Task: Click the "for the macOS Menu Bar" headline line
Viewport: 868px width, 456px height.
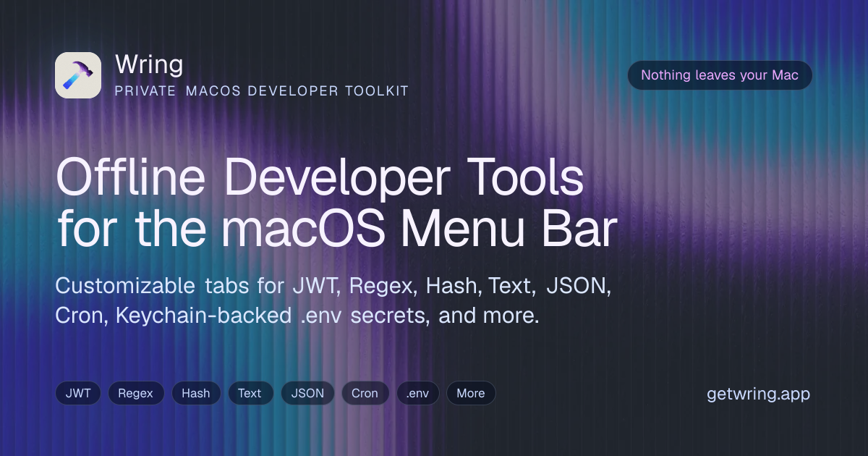Action: pyautogui.click(x=337, y=229)
